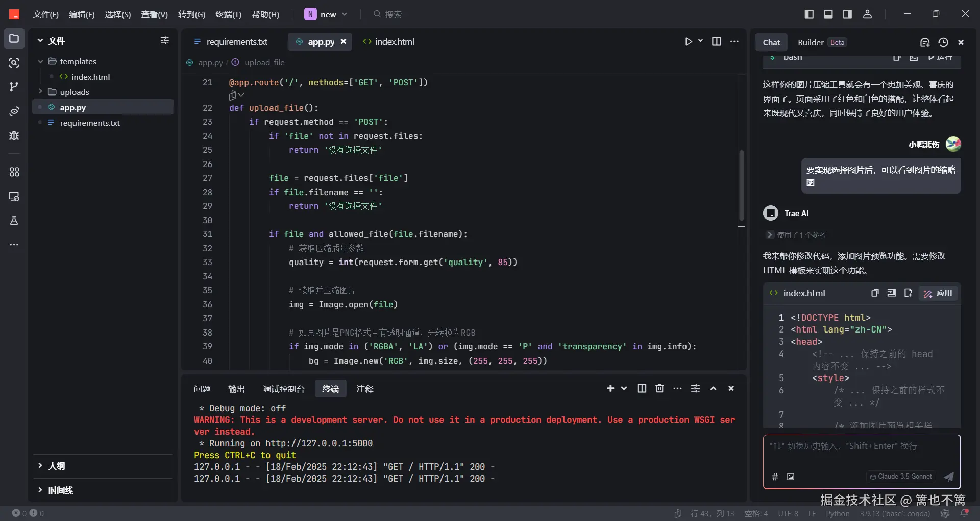The image size is (980, 521).
Task: Open the source control view
Action: click(14, 87)
